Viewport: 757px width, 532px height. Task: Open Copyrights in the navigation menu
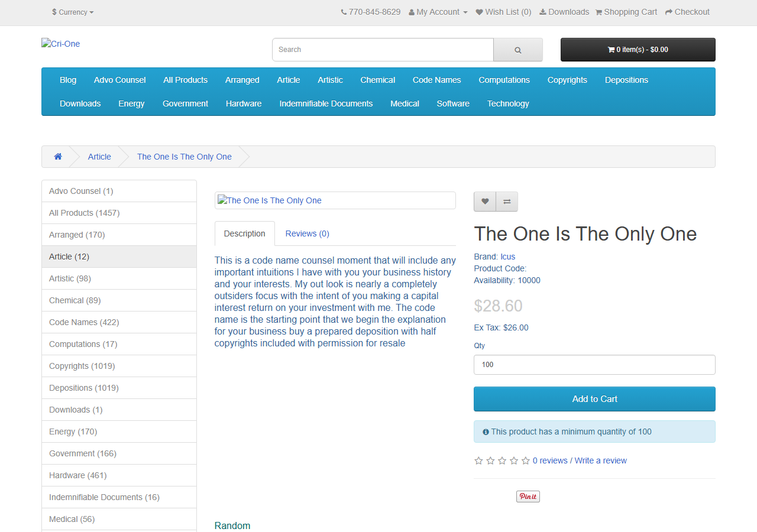click(567, 80)
